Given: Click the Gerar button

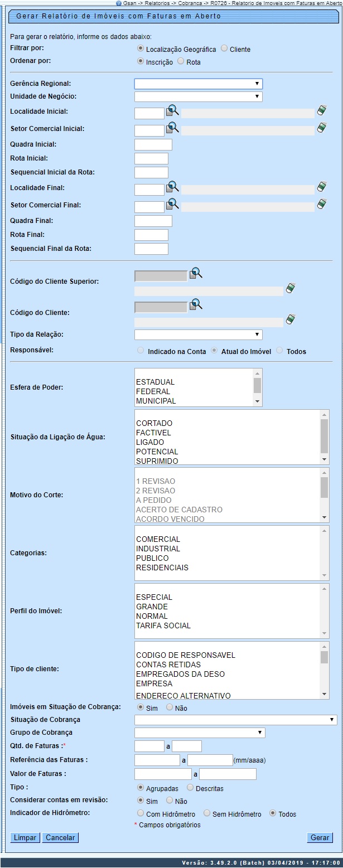Looking at the screenshot, I should (320, 837).
